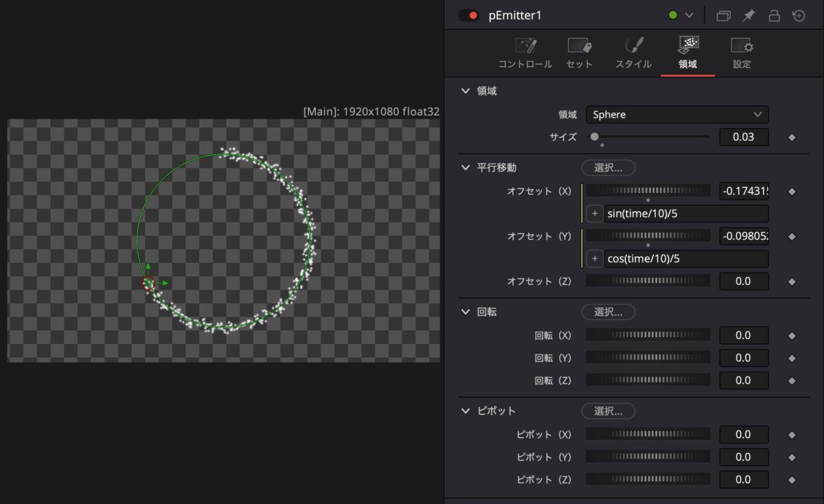Image resolution: width=824 pixels, height=504 pixels.
Task: Click the オフセット (Y) thumbwheel
Action: coord(648,236)
